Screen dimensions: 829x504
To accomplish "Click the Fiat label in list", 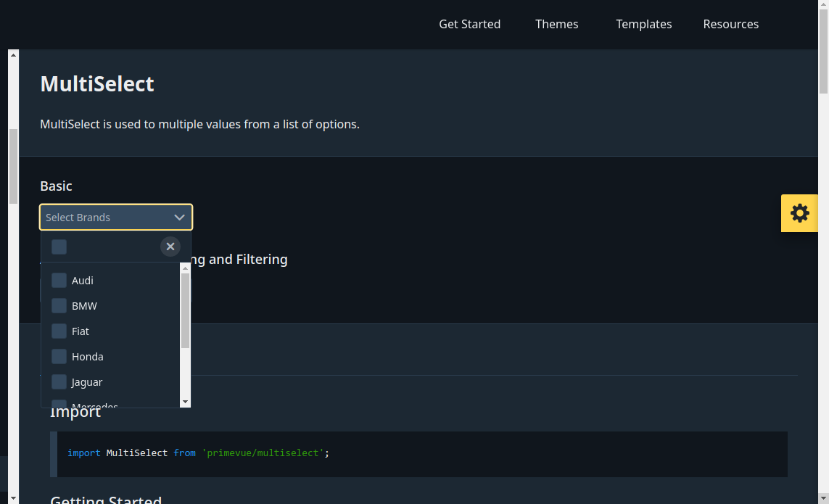I will [x=81, y=331].
